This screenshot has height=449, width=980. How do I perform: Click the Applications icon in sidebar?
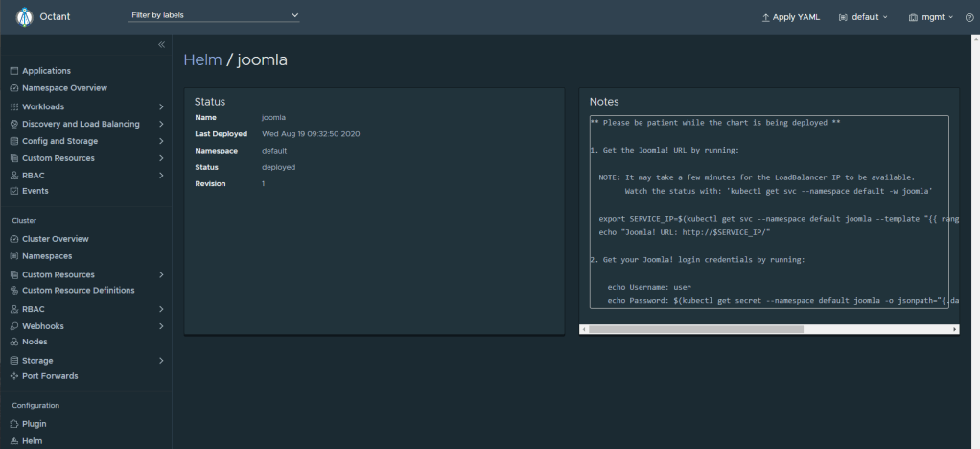tap(13, 71)
